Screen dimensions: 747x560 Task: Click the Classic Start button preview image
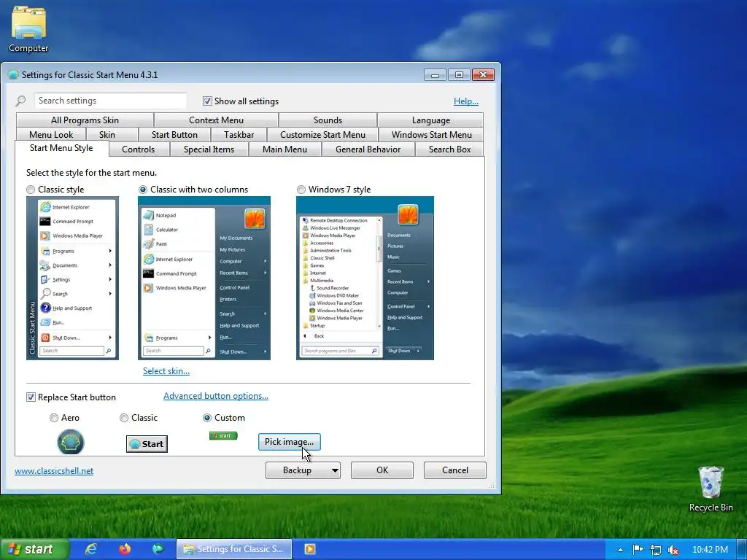(x=147, y=444)
